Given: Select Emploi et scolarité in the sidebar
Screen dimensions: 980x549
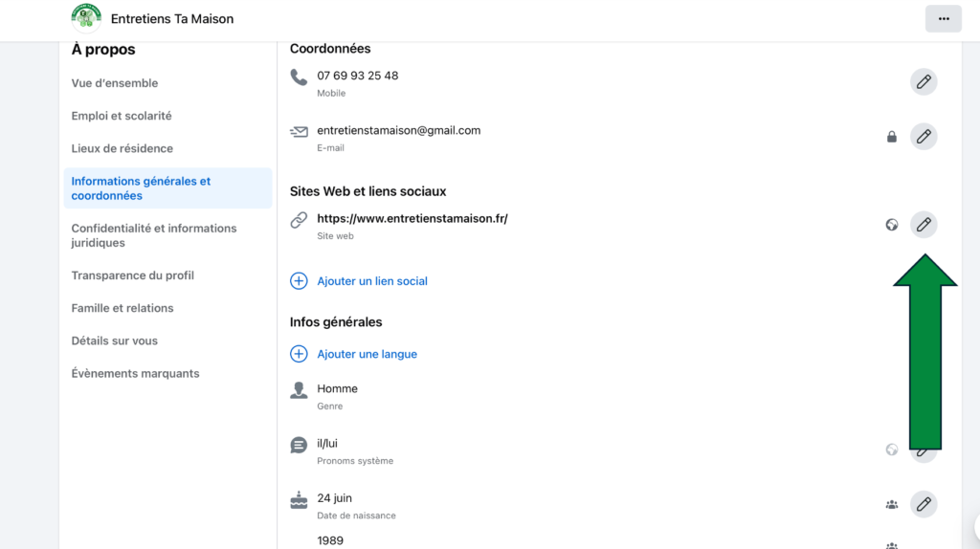Looking at the screenshot, I should click(122, 116).
